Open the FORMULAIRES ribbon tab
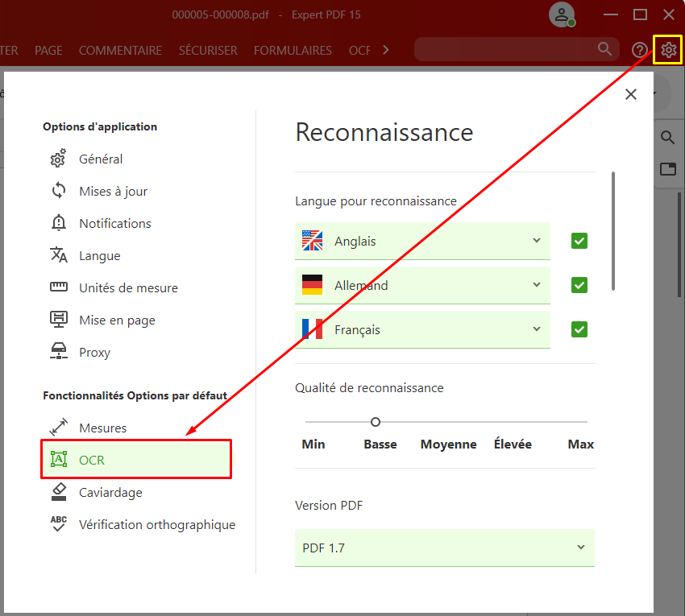The height and width of the screenshot is (616, 685). tap(293, 51)
